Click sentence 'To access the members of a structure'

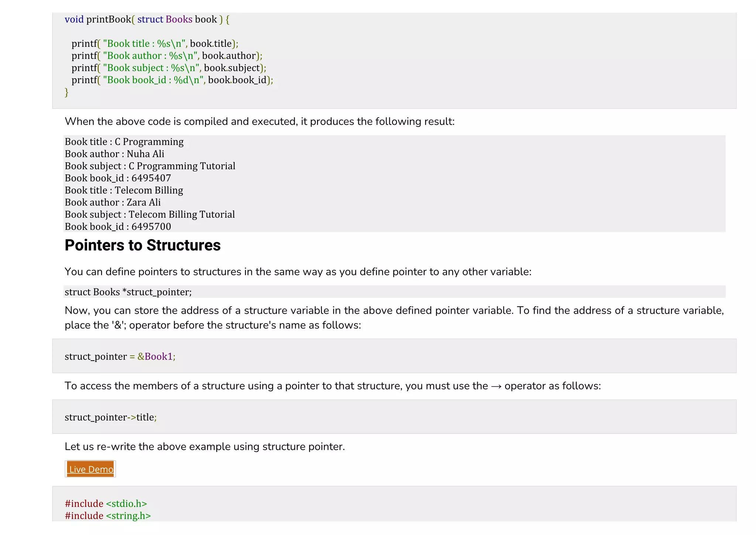coord(333,386)
